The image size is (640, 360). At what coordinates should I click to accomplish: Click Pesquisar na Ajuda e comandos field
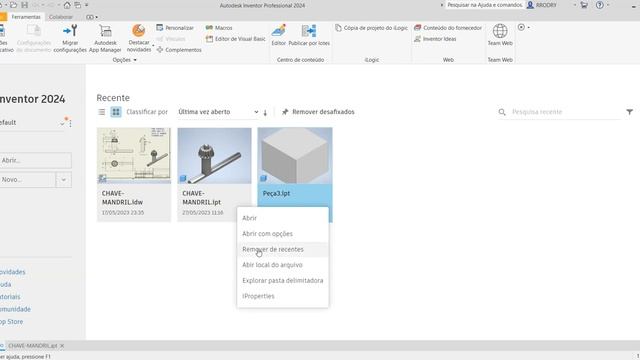(x=484, y=5)
